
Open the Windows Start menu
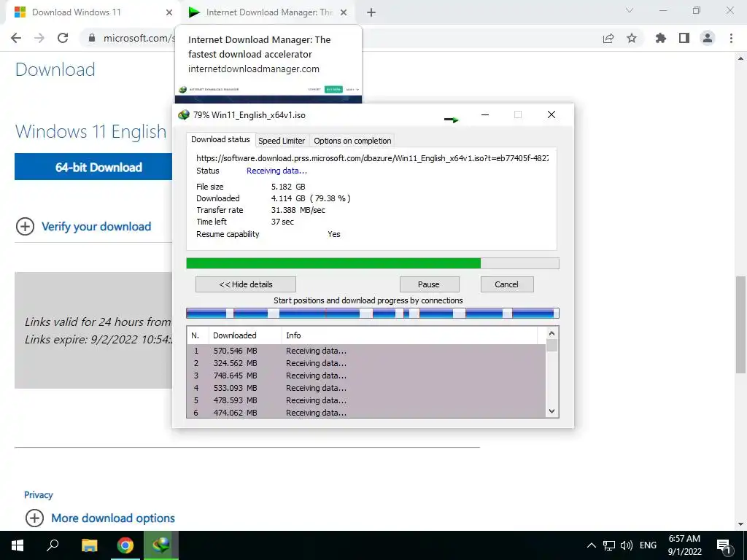pos(18,545)
